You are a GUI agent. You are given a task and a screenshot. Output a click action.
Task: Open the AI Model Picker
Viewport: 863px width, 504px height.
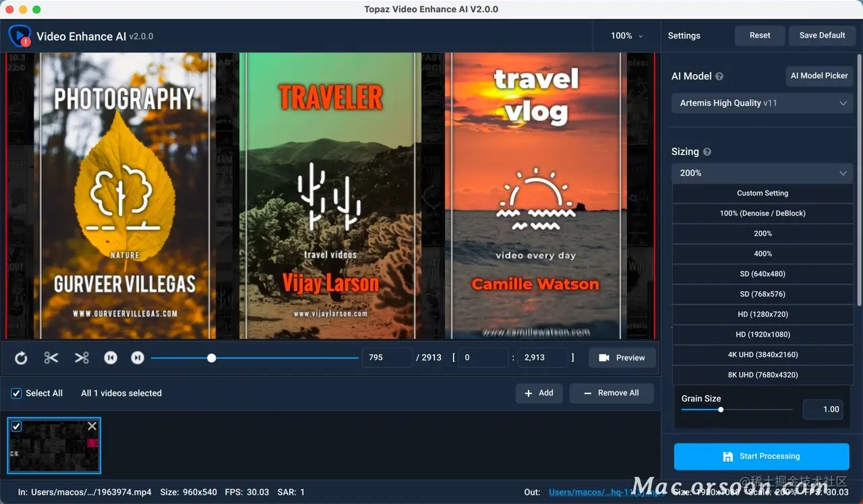819,75
